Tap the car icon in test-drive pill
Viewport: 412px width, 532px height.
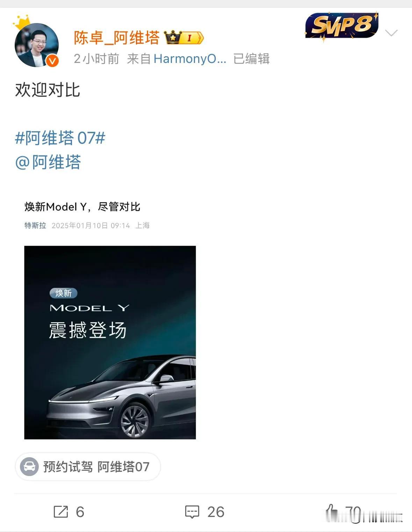(29, 467)
